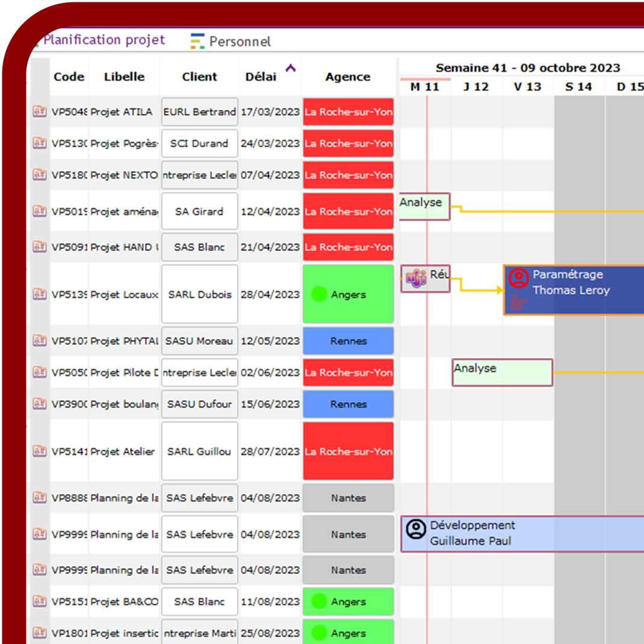Click the red person icon on Paramétrage task
The width and height of the screenshot is (644, 644).
pos(518,278)
